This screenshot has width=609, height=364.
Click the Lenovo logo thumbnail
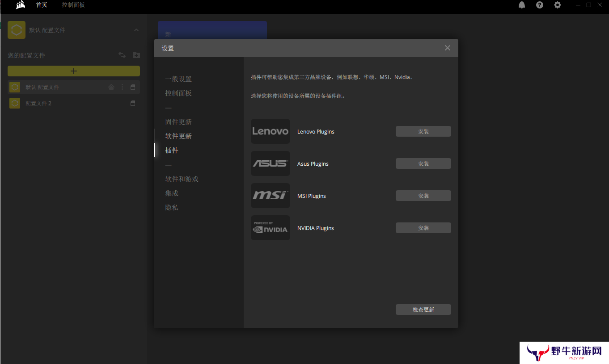tap(271, 131)
